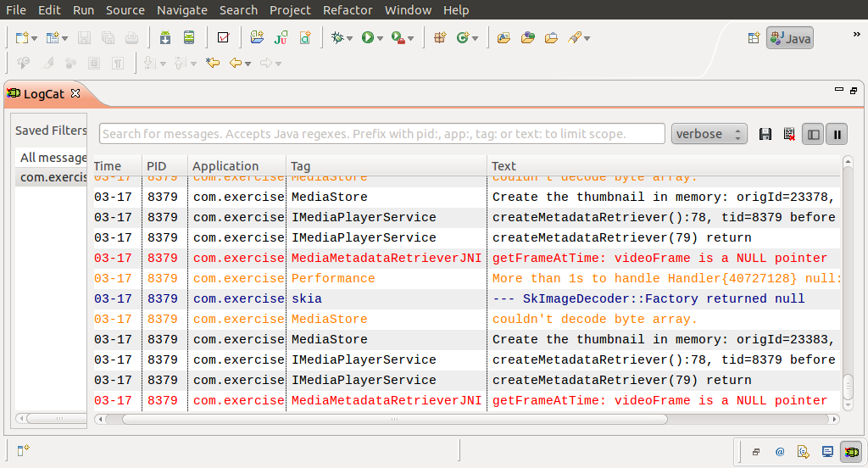Expand New Java Class dropdown arrow
Viewport: 868px width, 468px height.
pyautogui.click(x=475, y=38)
